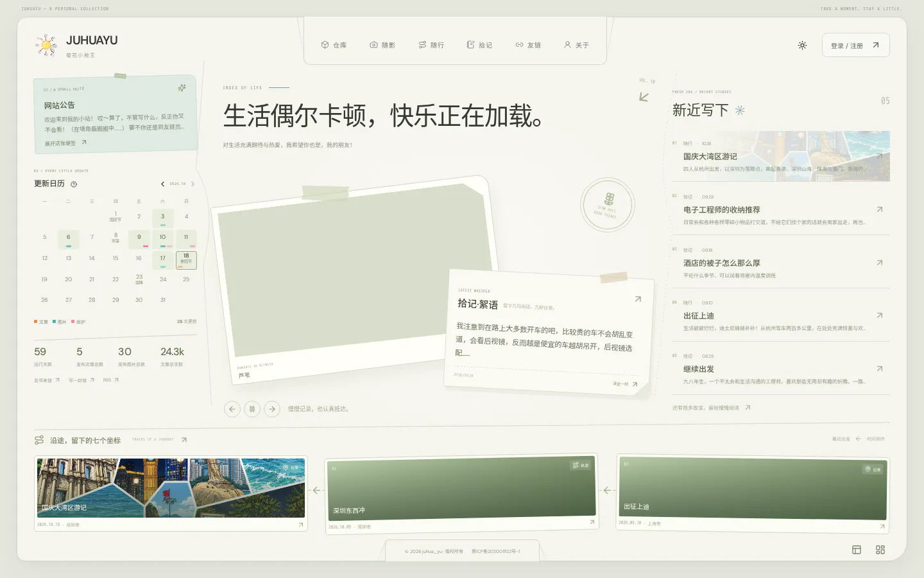Click the 读这一则 link on the note
The height and width of the screenshot is (578, 924).
pos(625,384)
